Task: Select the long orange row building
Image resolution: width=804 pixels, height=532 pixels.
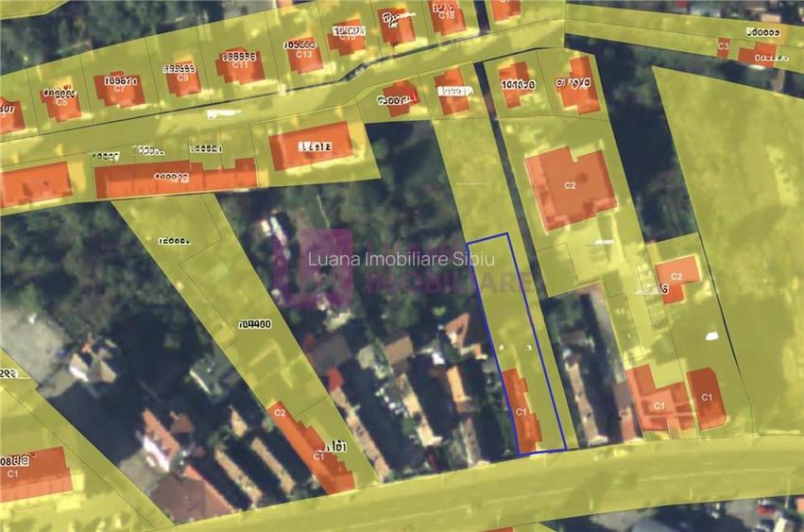Action: 176,178
